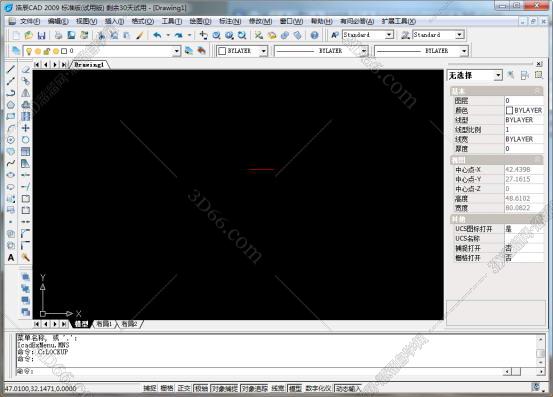553x397 pixels.
Task: Toggle 模型 button in status bar
Action: (x=295, y=388)
